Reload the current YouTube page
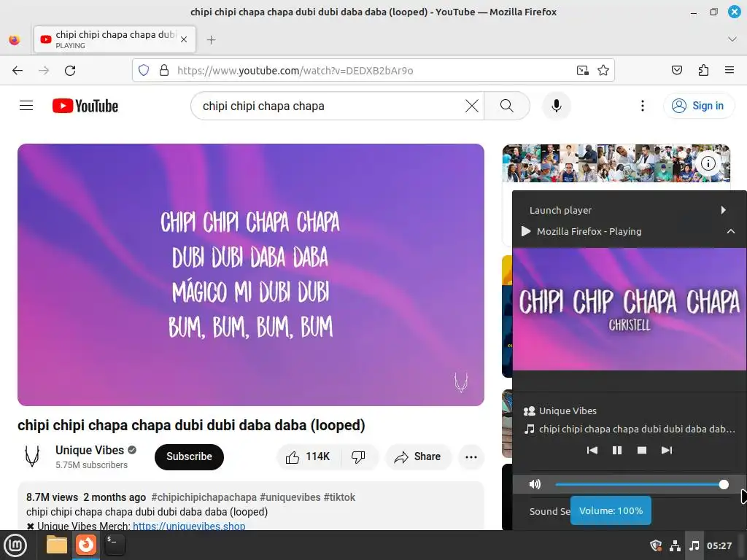 pyautogui.click(x=70, y=71)
